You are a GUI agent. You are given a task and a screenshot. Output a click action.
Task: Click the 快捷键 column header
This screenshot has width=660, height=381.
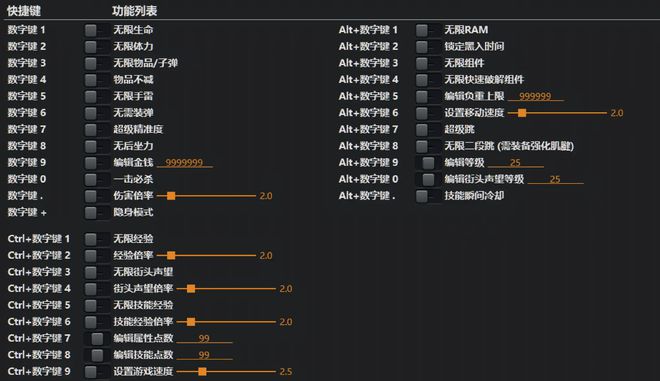(x=24, y=11)
